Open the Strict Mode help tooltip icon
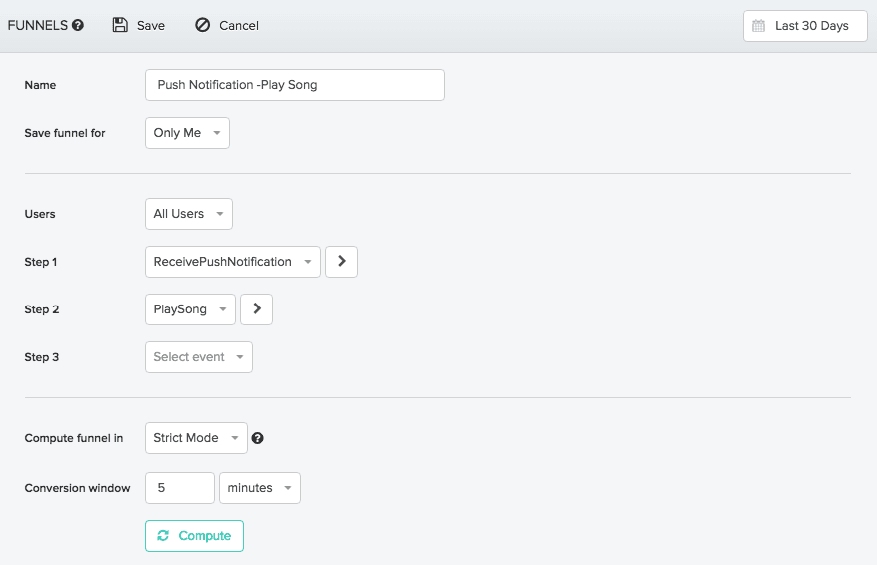This screenshot has width=877, height=565. 258,438
